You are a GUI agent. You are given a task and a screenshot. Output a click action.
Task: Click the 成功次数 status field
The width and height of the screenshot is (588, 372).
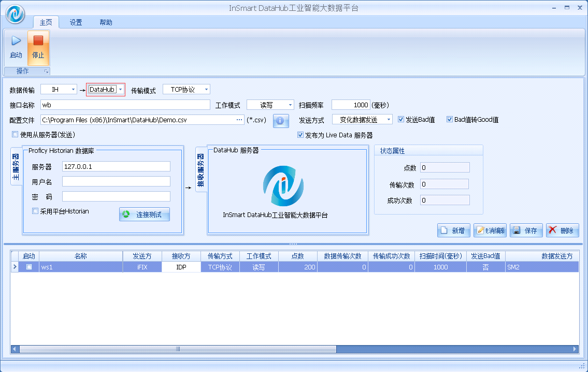(444, 201)
